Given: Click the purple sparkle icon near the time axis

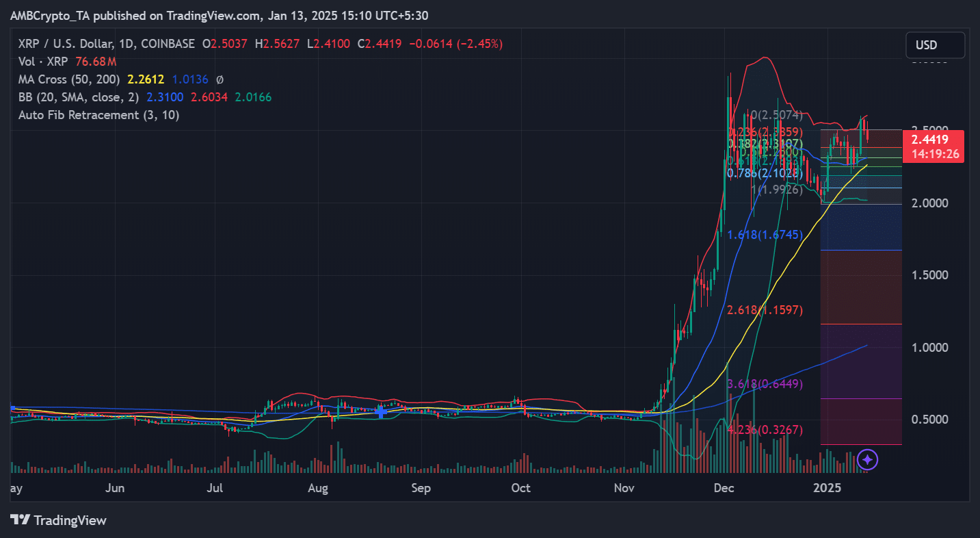Looking at the screenshot, I should (867, 460).
